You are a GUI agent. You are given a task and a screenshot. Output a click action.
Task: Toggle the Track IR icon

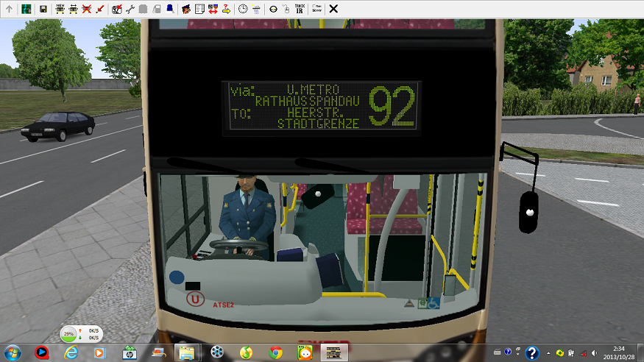click(x=300, y=9)
